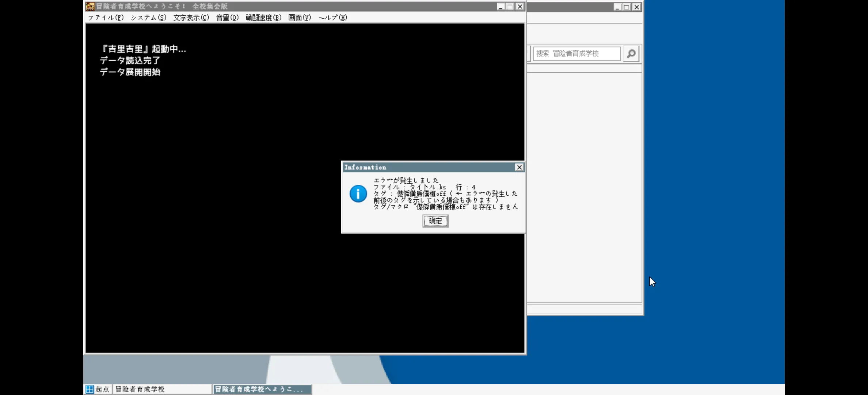The image size is (868, 395).
Task: Open the ヘルプ(H) help menu
Action: coord(332,18)
